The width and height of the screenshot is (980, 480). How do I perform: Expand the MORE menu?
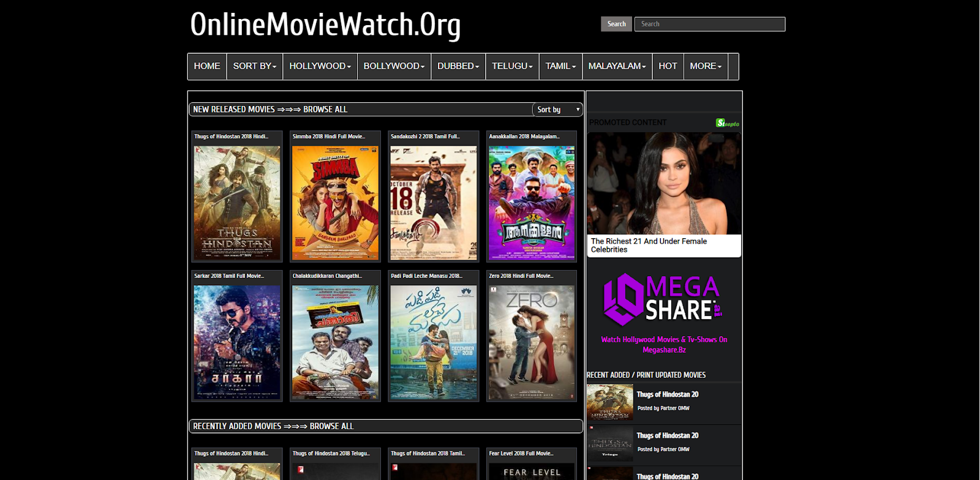tap(706, 66)
